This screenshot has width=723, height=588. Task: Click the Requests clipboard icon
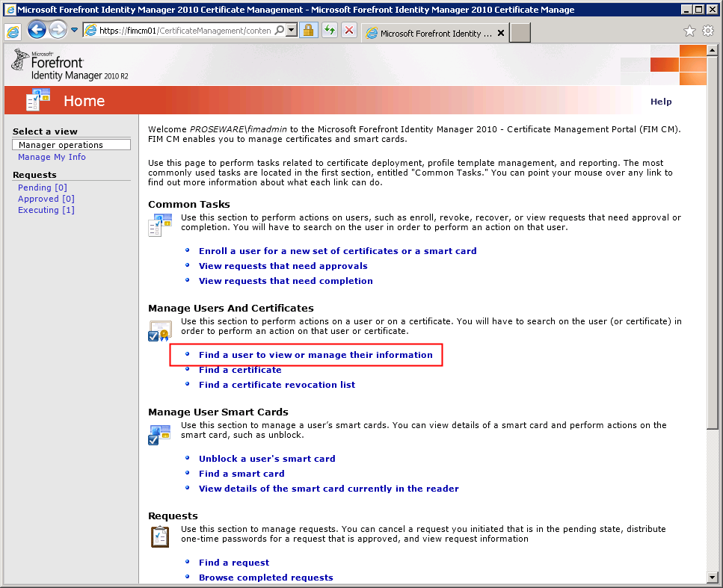point(160,537)
